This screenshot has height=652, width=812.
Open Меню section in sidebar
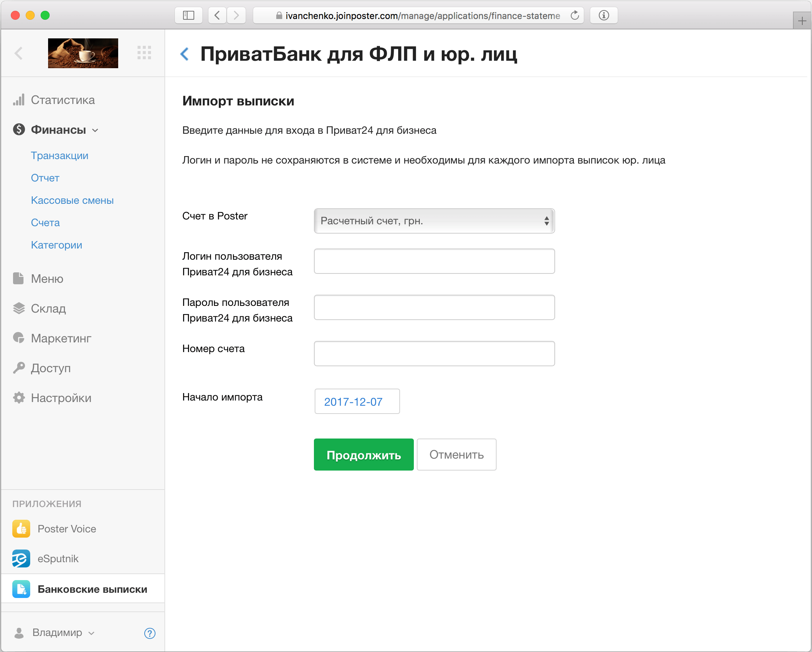pos(47,279)
